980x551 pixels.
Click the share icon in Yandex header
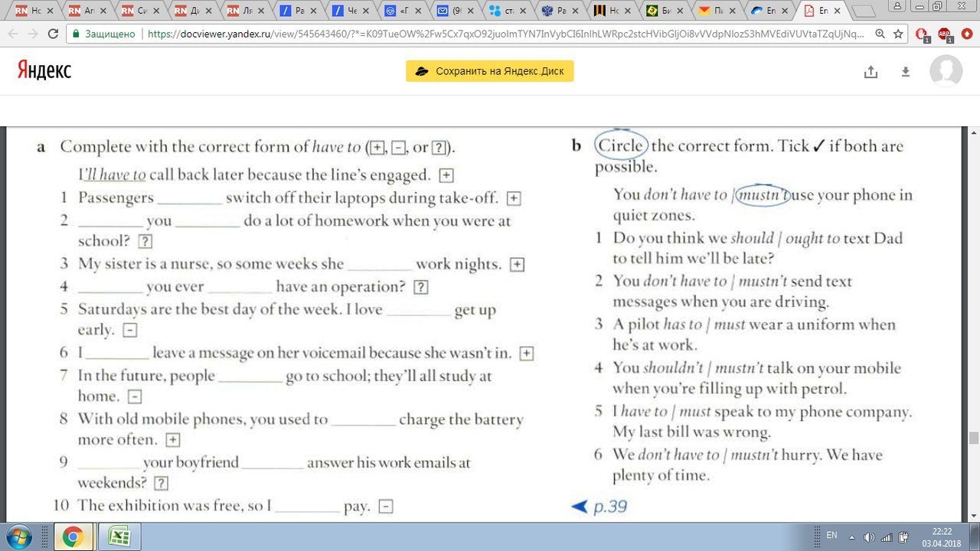click(871, 71)
